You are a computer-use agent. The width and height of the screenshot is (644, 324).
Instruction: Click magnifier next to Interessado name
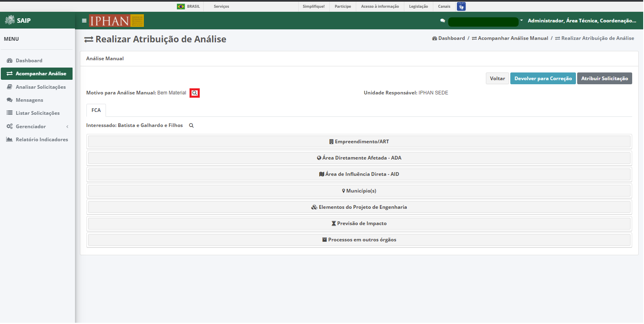point(191,126)
